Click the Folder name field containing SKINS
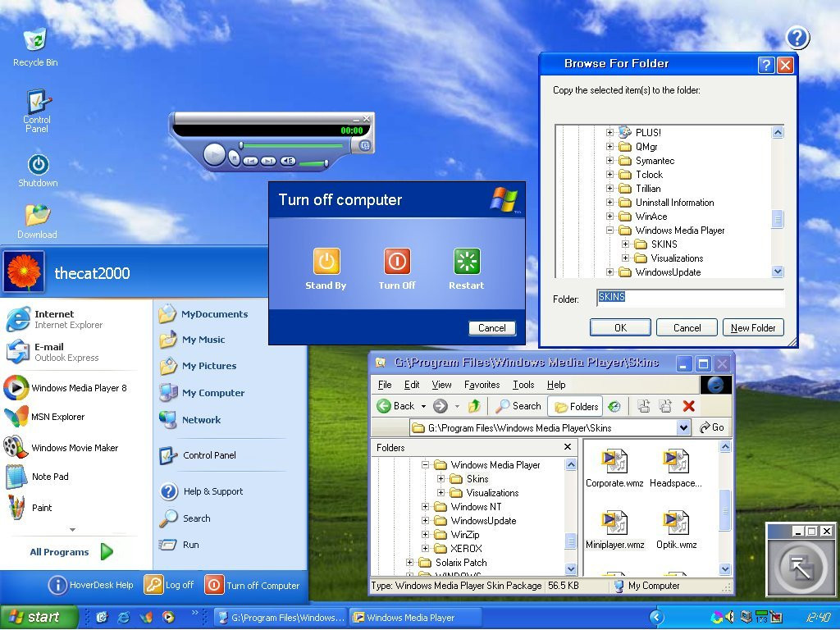840x630 pixels. (x=690, y=298)
